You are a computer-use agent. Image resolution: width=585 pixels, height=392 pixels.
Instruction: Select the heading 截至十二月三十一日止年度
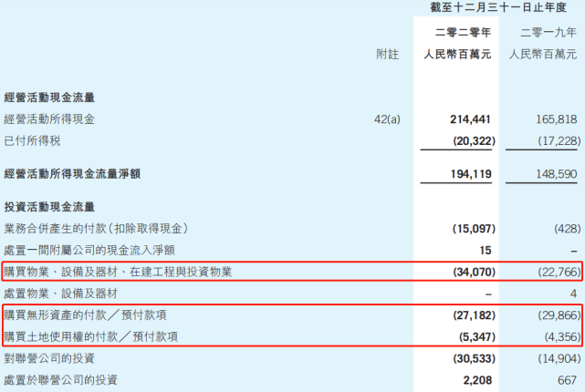[x=498, y=7]
